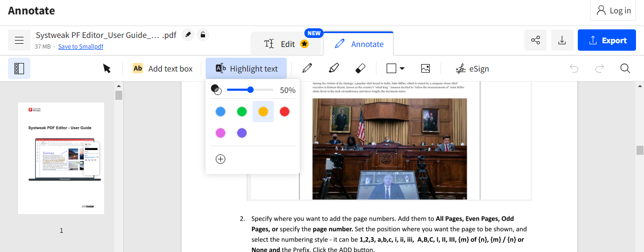644x252 pixels.
Task: Click the download icon button
Action: point(562,41)
